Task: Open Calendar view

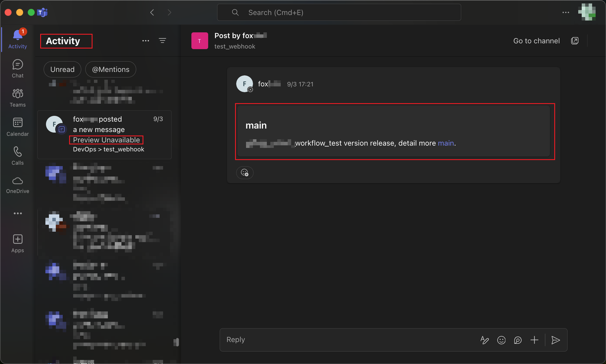Action: pos(17,127)
